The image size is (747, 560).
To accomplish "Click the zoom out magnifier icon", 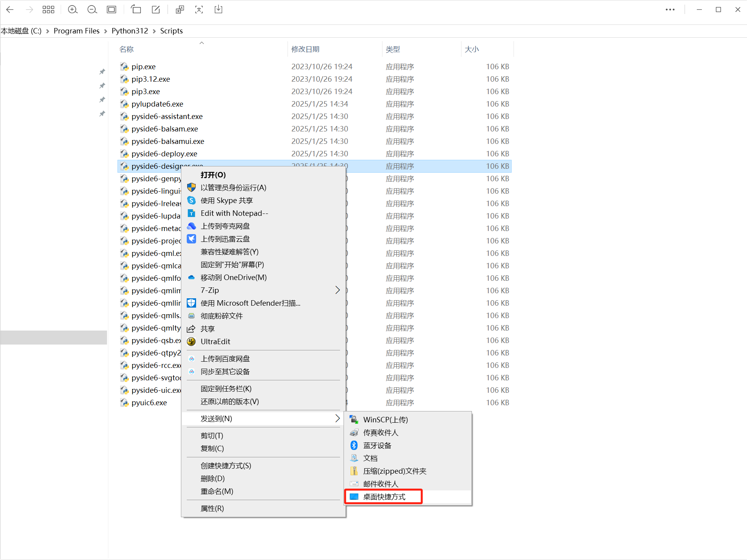I will click(x=92, y=10).
